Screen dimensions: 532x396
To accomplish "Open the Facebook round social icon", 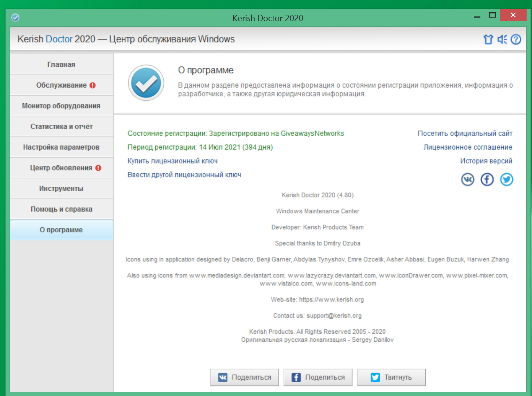I will click(487, 179).
